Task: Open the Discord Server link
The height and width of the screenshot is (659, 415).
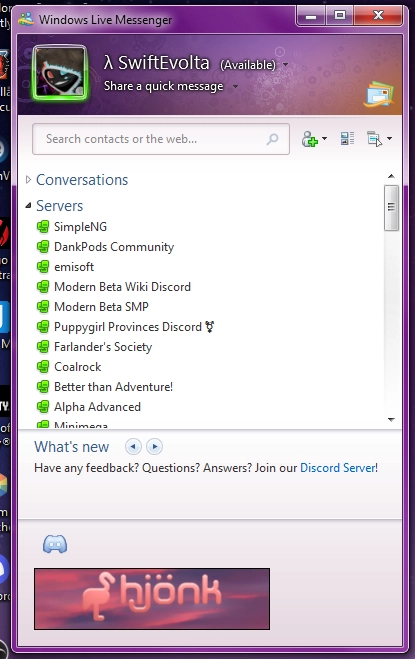Action: pos(338,468)
